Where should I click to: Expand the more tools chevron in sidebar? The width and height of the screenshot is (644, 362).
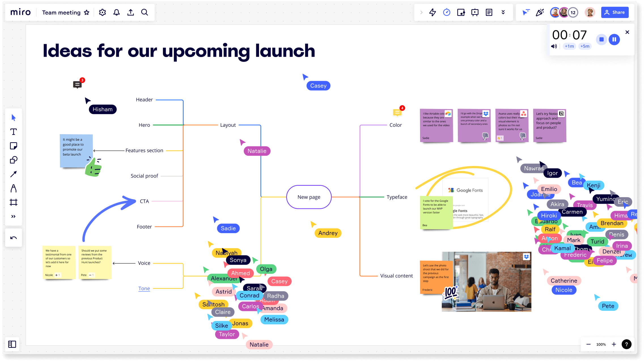14,216
